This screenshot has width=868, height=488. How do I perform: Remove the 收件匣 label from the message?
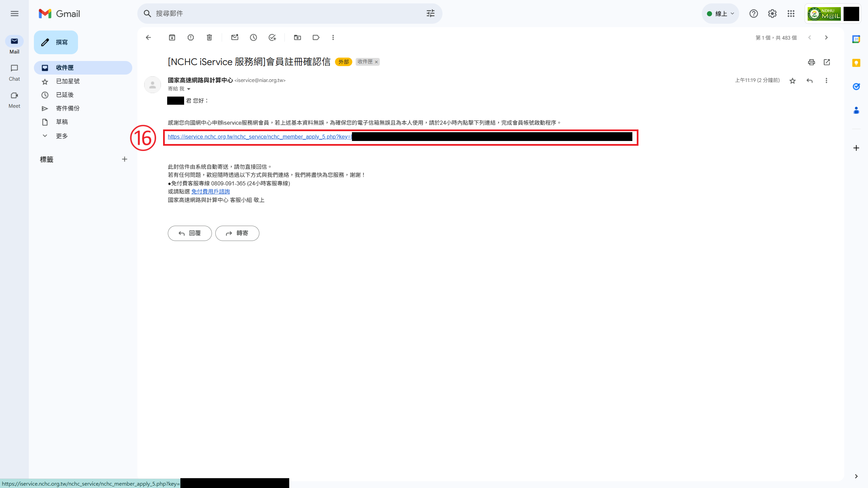376,62
